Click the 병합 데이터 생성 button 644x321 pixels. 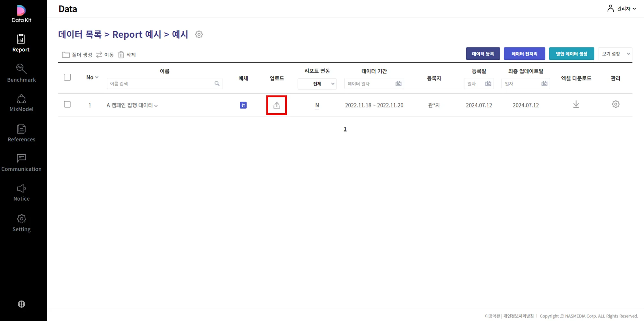click(x=571, y=54)
